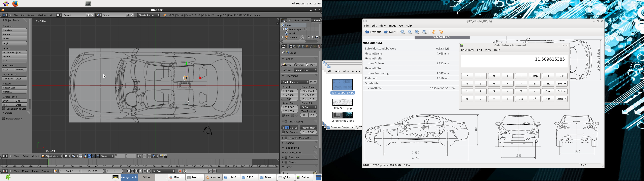644x181 pixels.
Task: Open the Blender Render engine dropdown
Action: pos(149,15)
